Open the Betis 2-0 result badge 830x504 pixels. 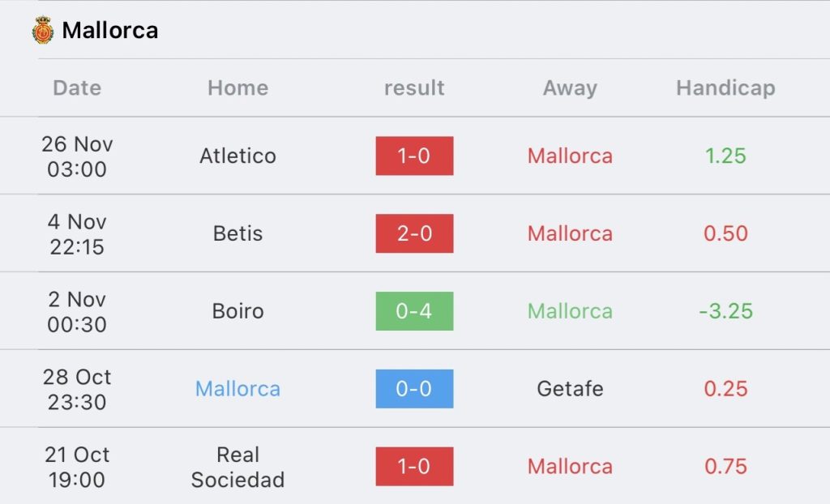pyautogui.click(x=414, y=233)
